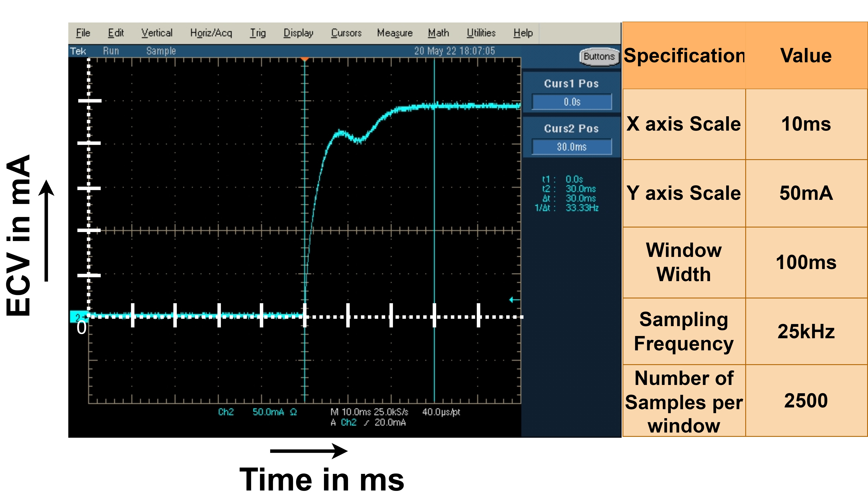Click the Curs1 Pos label
This screenshot has width=868, height=500.
tap(571, 83)
